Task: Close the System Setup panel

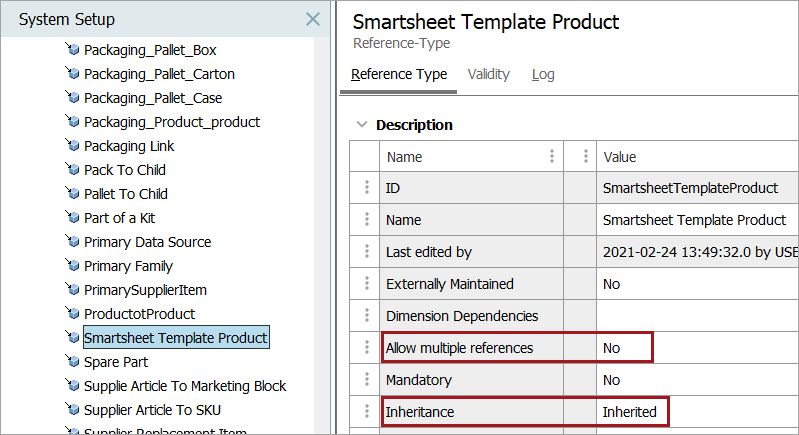Action: tap(313, 19)
